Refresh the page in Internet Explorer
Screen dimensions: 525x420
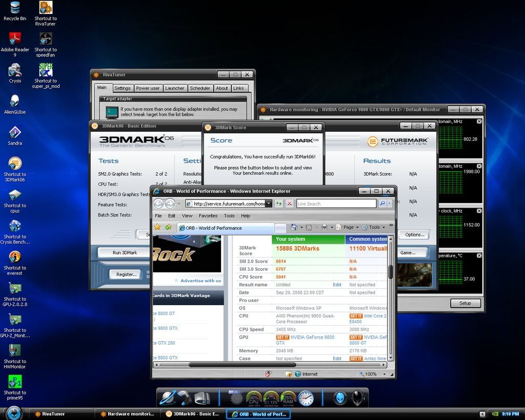pos(278,203)
